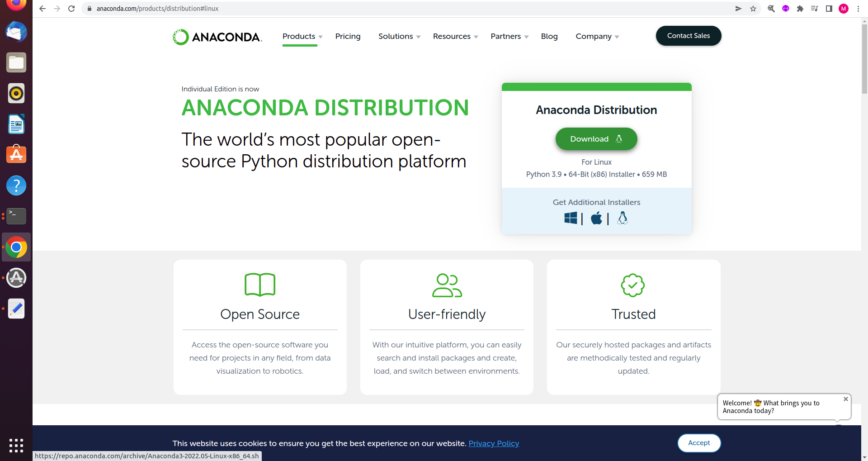Click the 'Python 3.9 • 64-Bit (x86) Installer' text
The height and width of the screenshot is (461, 868).
coord(580,174)
